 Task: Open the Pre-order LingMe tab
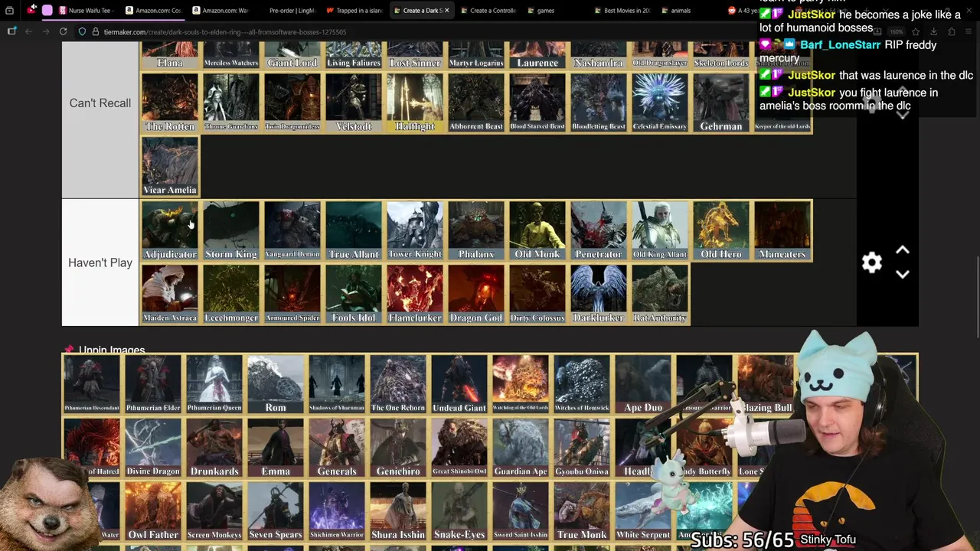pos(288,11)
